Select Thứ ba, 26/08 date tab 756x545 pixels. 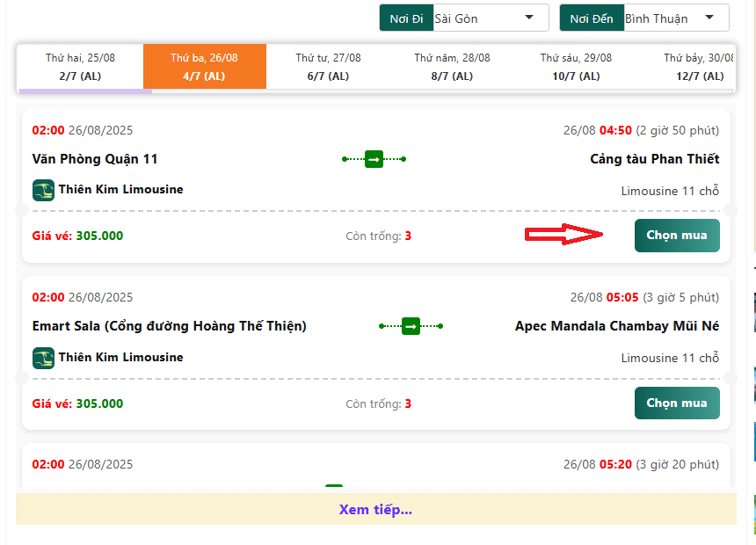pos(204,67)
